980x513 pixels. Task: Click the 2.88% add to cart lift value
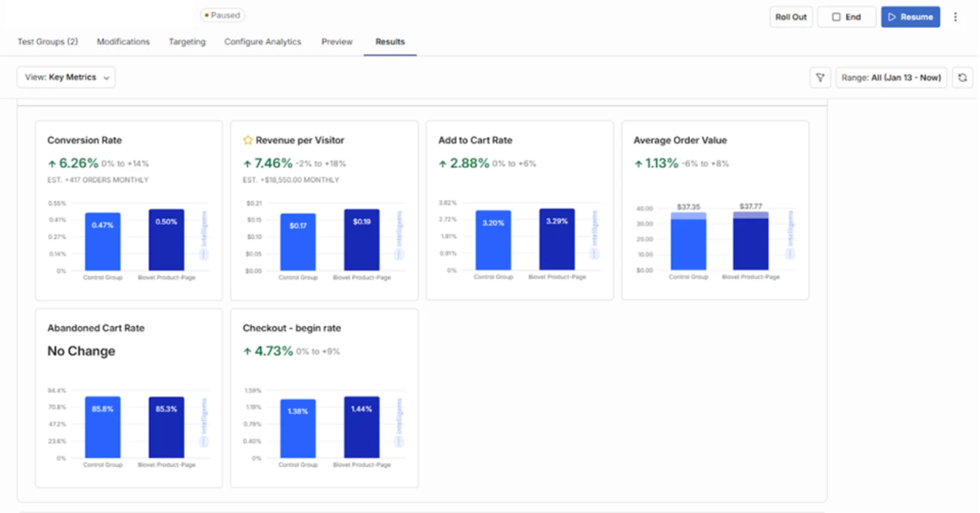[x=469, y=163]
